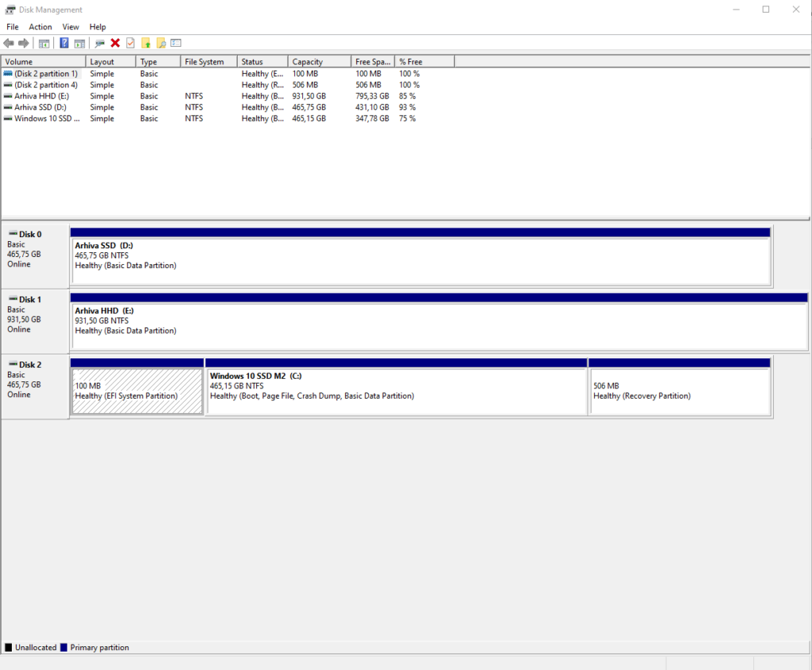Image resolution: width=812 pixels, height=670 pixels.
Task: Click the checklist settings toolbar icon
Action: (176, 43)
